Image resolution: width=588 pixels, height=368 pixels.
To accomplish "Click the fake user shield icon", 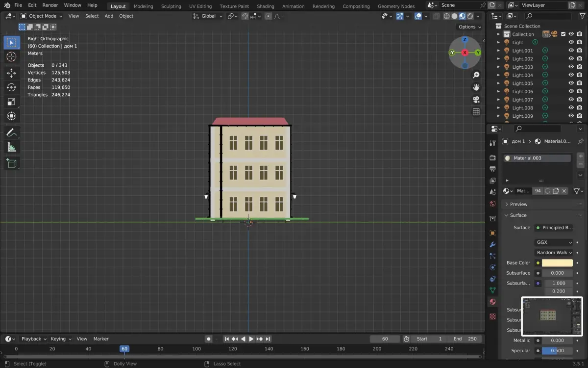I will (548, 191).
